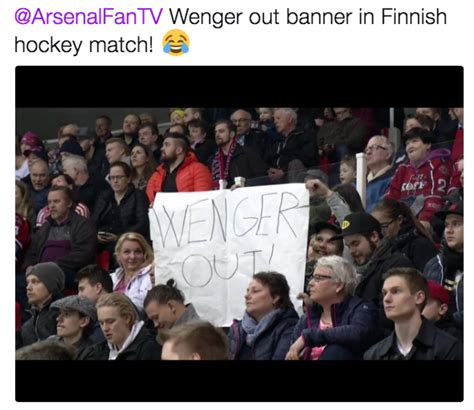Click the laughing-crying emoji in the tweet
474x410 pixels.
coord(176,43)
